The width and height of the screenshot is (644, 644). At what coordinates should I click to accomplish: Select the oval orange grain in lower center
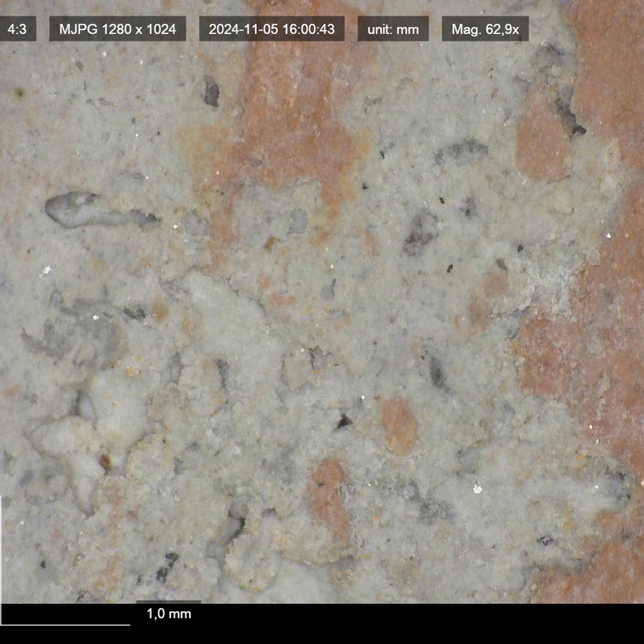coord(398,426)
